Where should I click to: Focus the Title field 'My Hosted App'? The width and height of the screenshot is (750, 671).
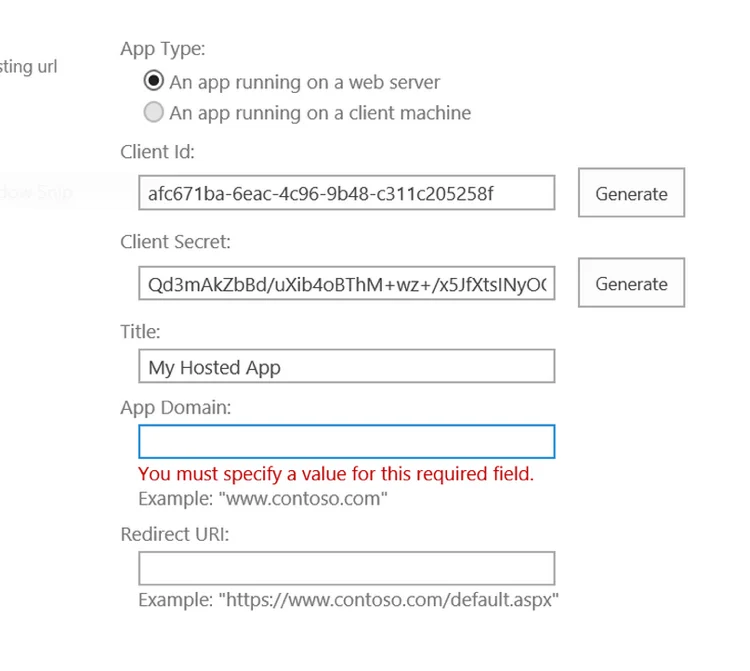(347, 366)
